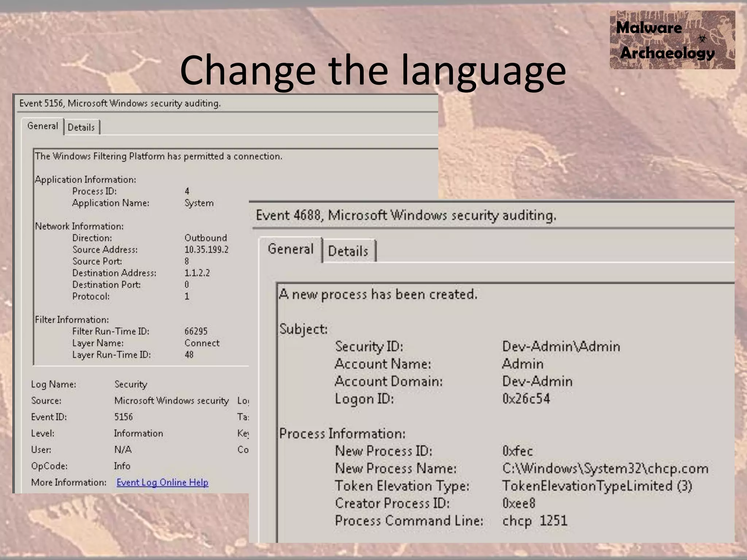Open the General tab in Event 5156 window
747x560 pixels.
click(x=43, y=126)
